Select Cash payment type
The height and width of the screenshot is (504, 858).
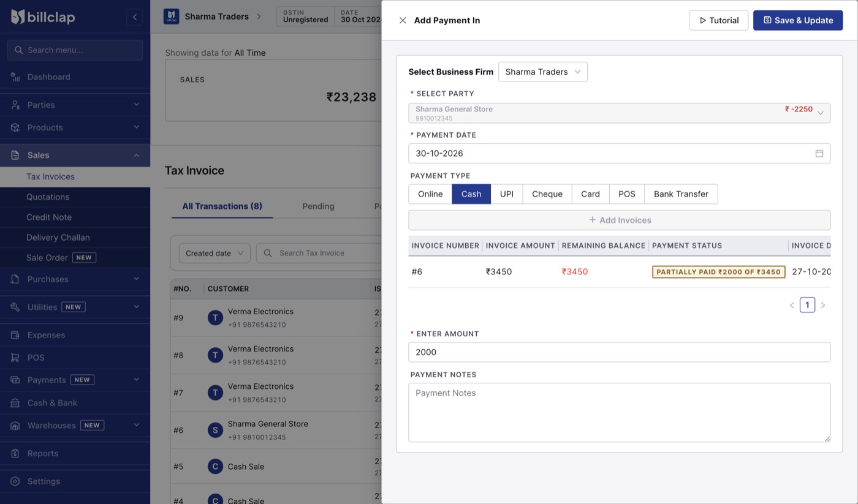(471, 194)
